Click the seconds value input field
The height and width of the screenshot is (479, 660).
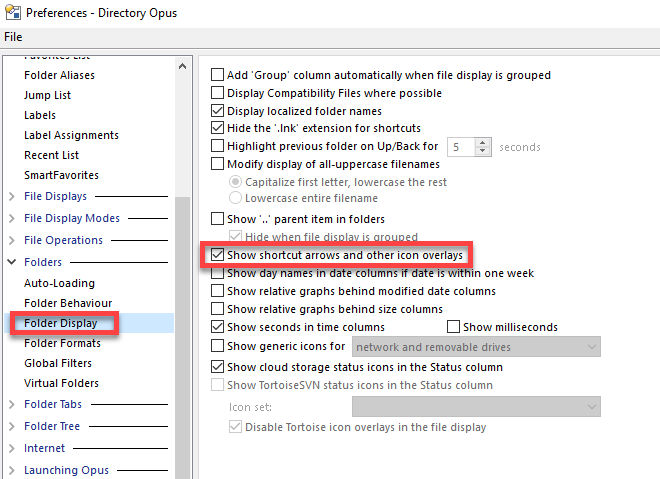(461, 147)
